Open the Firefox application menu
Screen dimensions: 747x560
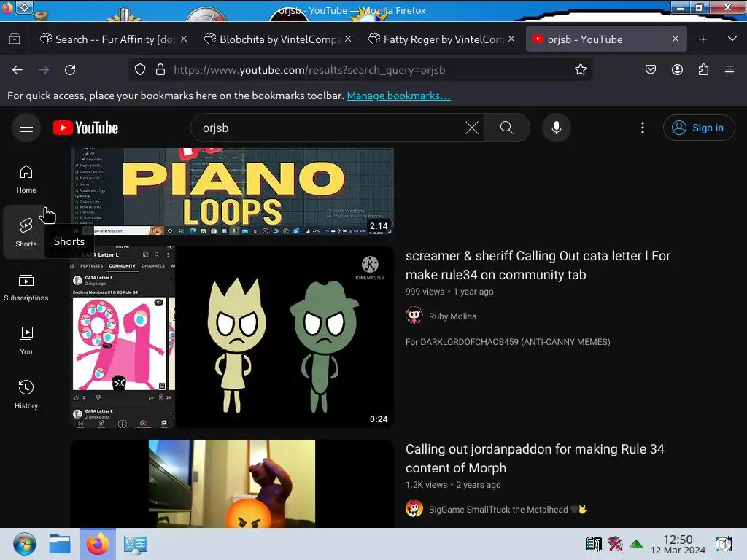point(729,69)
